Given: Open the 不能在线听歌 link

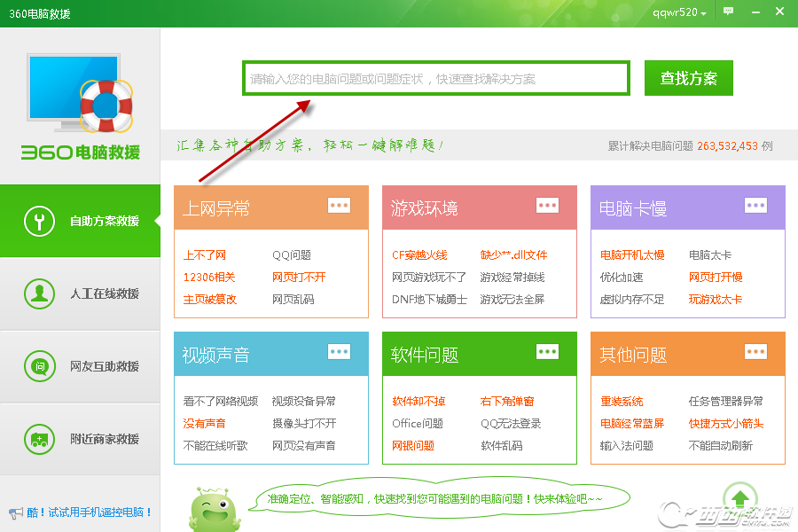Looking at the screenshot, I should click(x=215, y=445).
